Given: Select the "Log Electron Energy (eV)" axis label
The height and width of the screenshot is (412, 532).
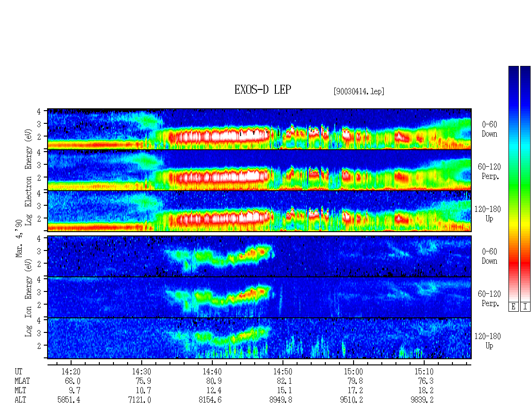Looking at the screenshot, I should point(29,177).
